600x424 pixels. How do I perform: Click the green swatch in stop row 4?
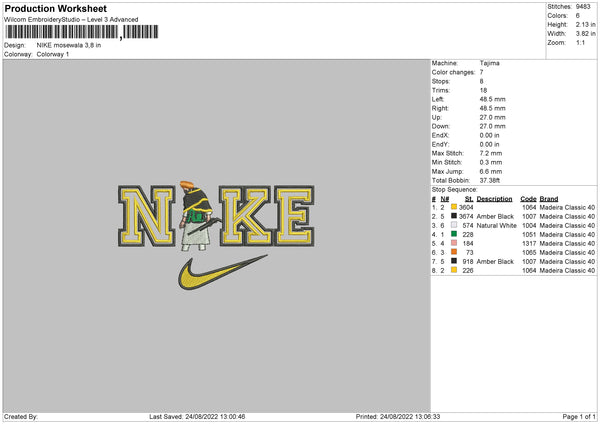tap(454, 234)
